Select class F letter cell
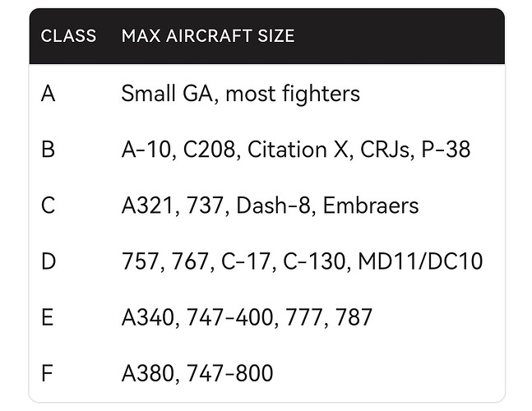 [x=47, y=373]
